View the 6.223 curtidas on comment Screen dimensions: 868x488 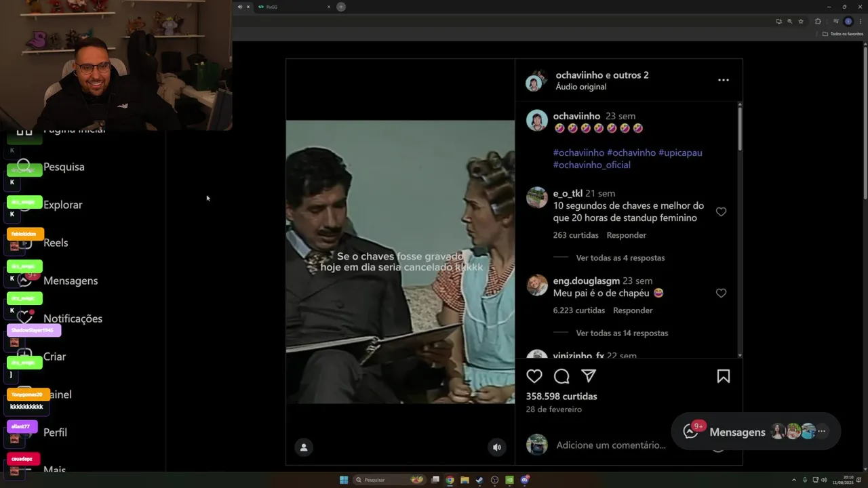coord(579,310)
